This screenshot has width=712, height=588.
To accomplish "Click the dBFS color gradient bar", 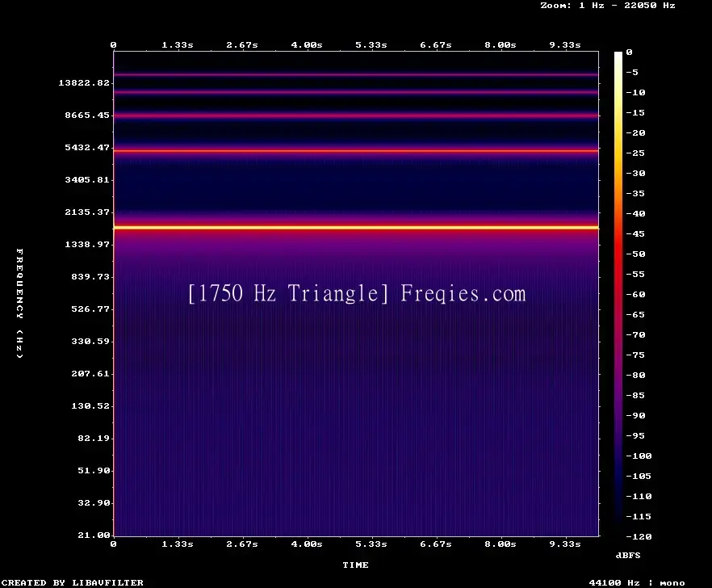I will (618, 294).
